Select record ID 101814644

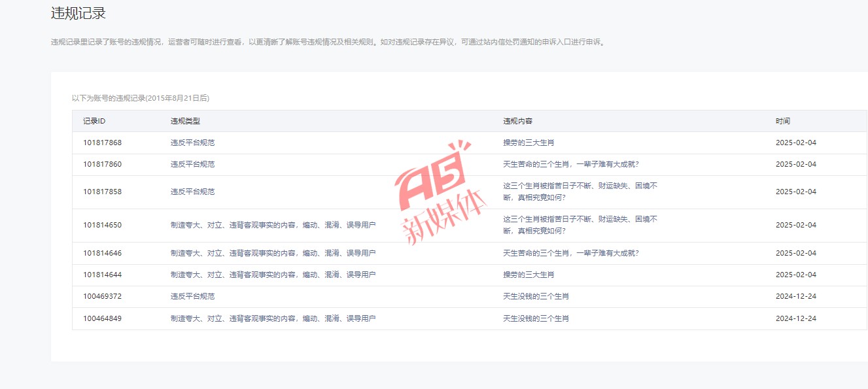(102, 275)
